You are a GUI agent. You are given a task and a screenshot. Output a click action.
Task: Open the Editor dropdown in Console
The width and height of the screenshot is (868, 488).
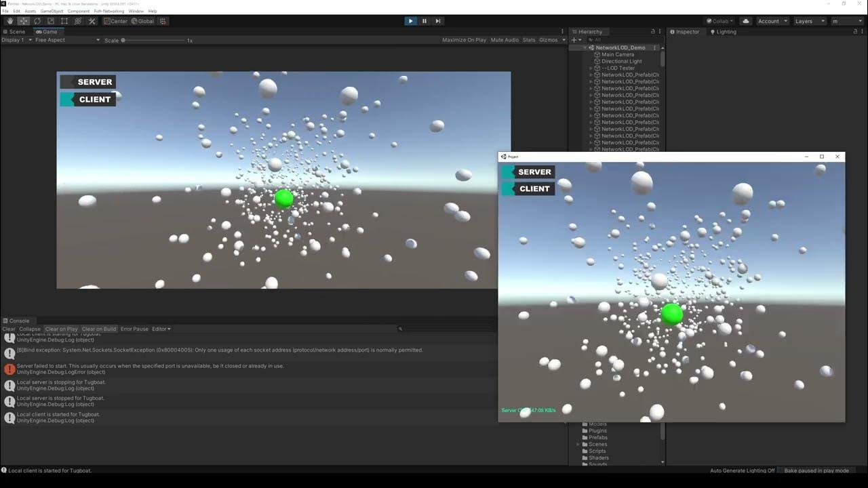[x=161, y=329]
